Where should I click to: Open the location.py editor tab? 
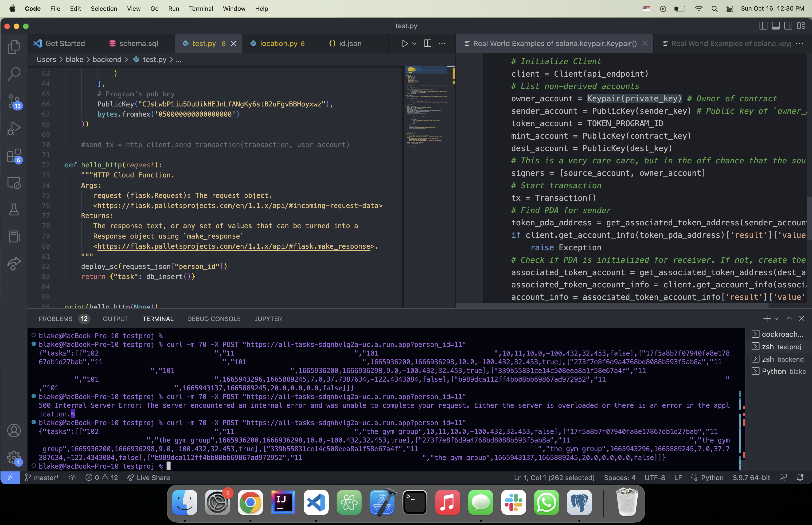coord(278,44)
